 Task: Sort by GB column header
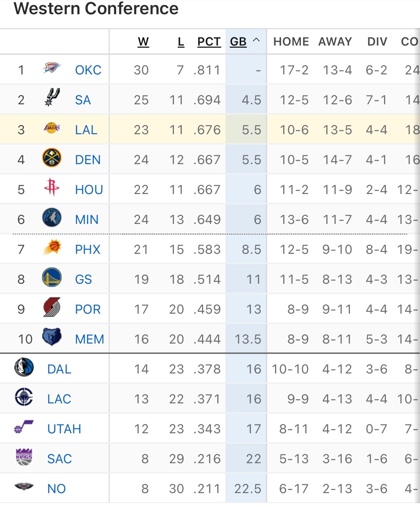(x=238, y=42)
